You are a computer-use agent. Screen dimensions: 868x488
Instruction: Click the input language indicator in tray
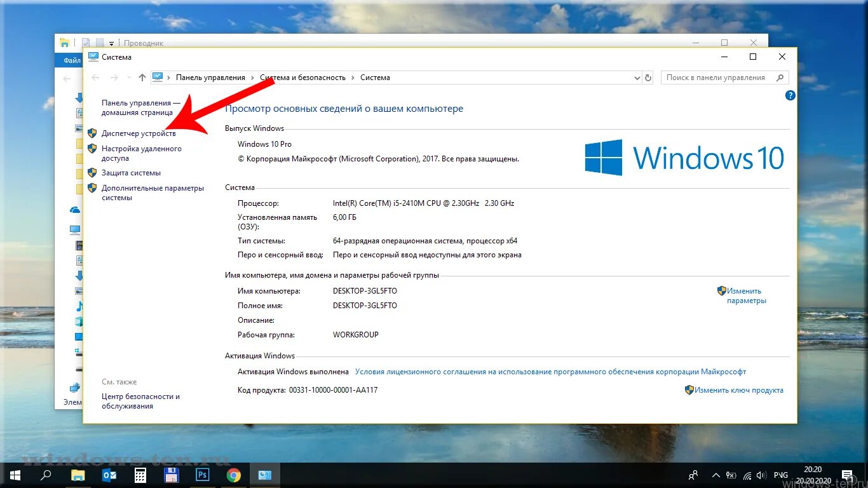(781, 475)
